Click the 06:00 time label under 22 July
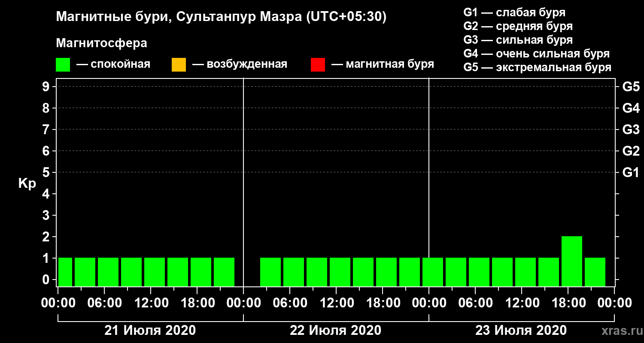Screen dimensions: 644x343 (289, 303)
